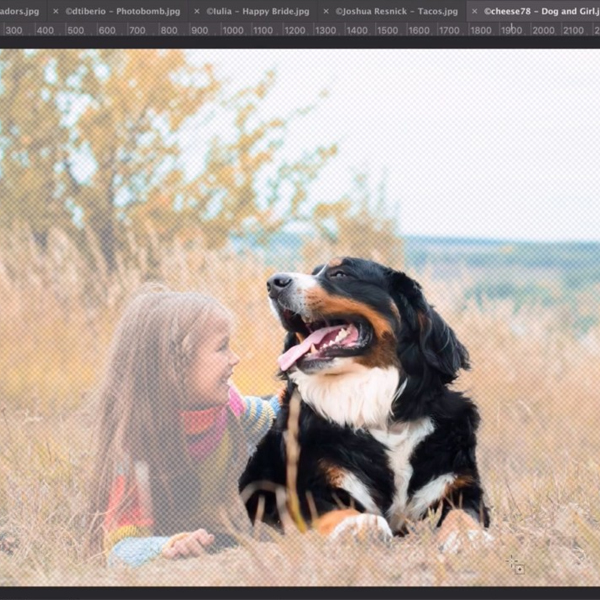This screenshot has height=600, width=600.
Task: Switch to the Photobomb.jpg document tab
Action: click(123, 11)
